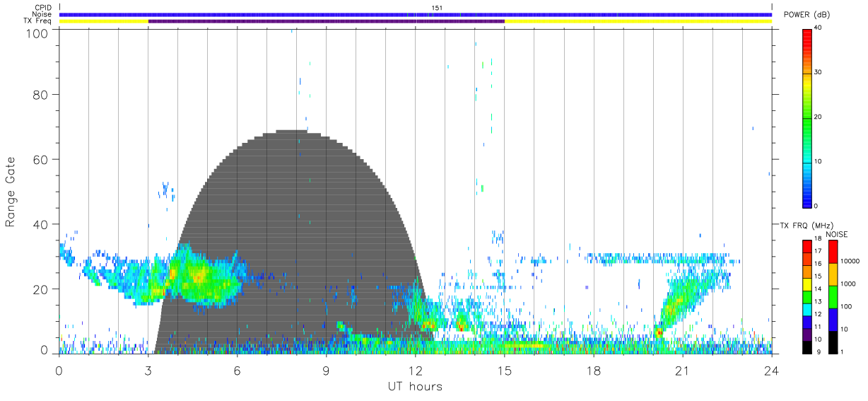Click the y-axis tick label "100"
The image size is (868, 401).
(x=39, y=33)
